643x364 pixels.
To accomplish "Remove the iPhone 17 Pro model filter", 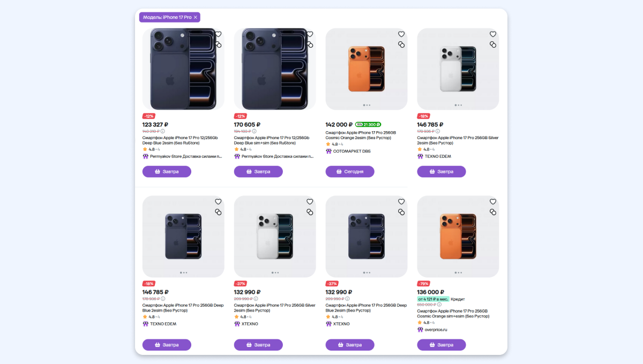I will pos(196,17).
